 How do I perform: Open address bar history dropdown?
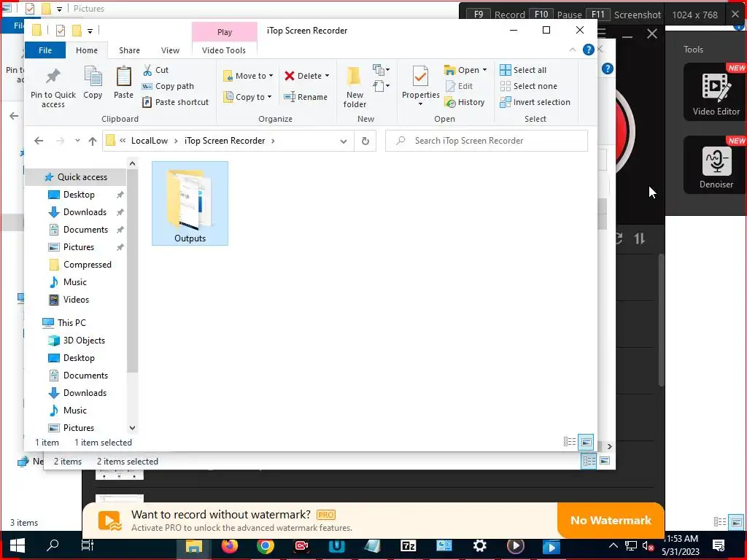(x=344, y=141)
